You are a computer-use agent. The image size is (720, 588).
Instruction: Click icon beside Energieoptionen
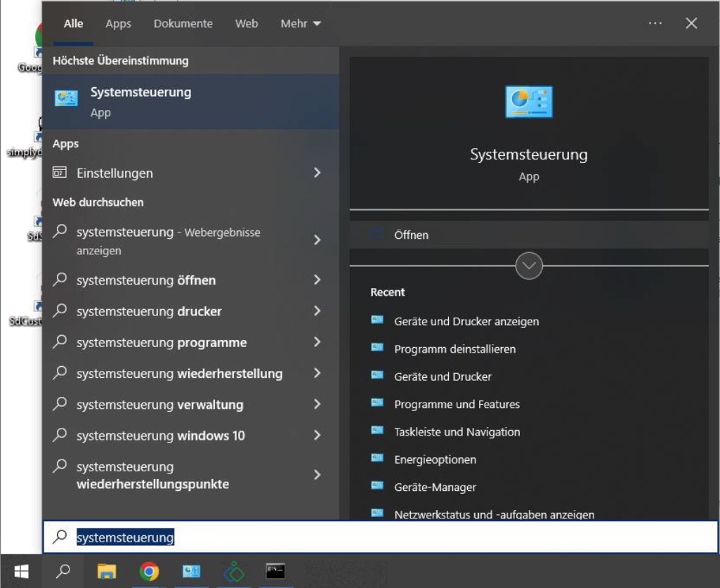pyautogui.click(x=377, y=458)
